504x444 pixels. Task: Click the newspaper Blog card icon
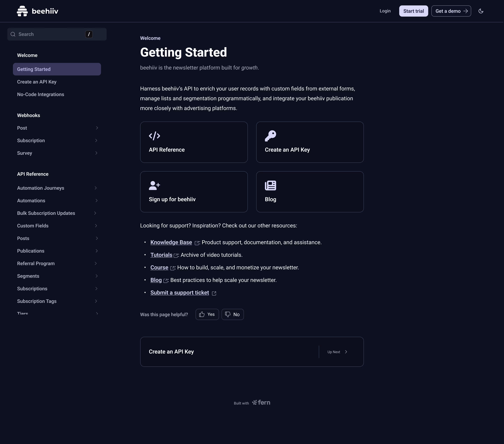tap(270, 185)
